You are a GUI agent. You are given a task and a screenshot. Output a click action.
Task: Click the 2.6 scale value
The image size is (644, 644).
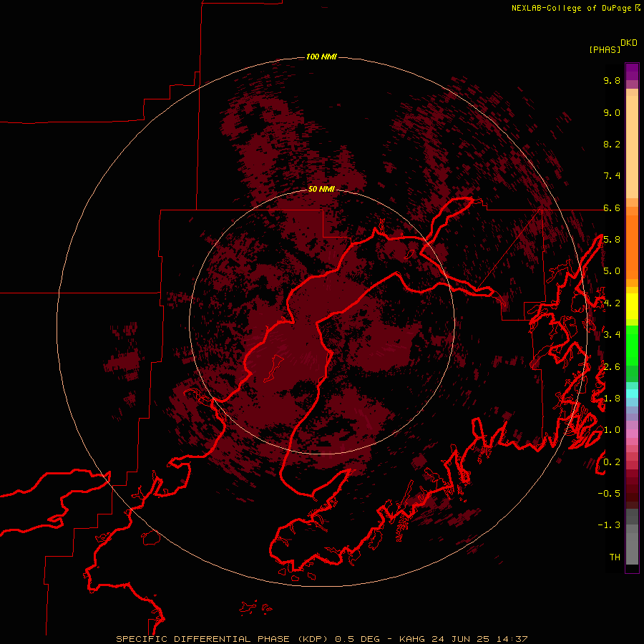click(612, 367)
